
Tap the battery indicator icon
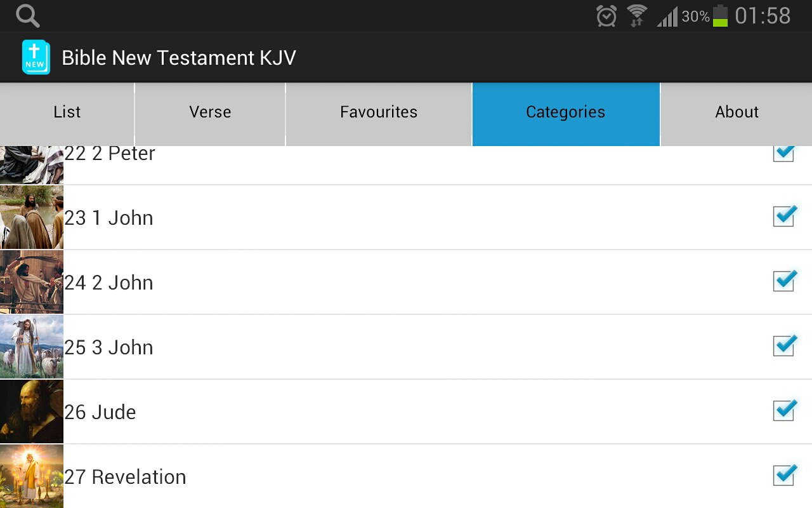720,16
